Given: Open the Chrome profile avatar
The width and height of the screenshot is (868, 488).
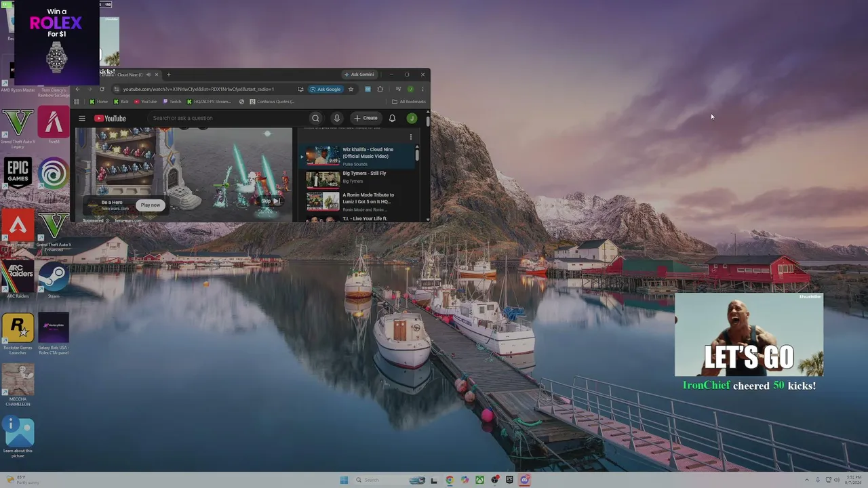Looking at the screenshot, I should (x=410, y=89).
